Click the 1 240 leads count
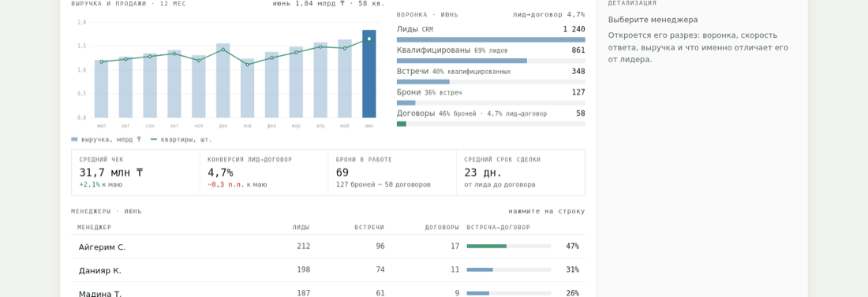 (574, 29)
